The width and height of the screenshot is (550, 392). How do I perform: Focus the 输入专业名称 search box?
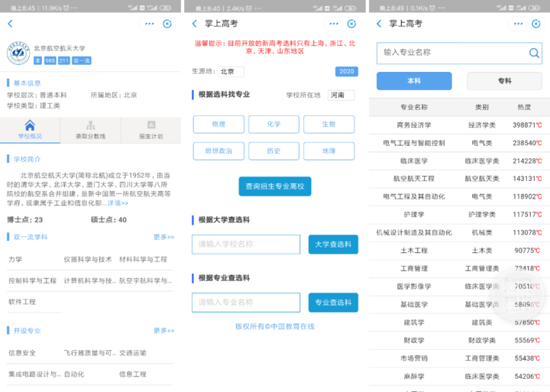(x=459, y=53)
